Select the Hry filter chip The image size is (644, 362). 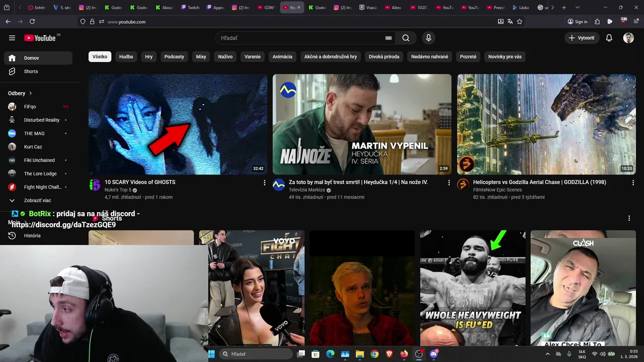tap(149, 57)
